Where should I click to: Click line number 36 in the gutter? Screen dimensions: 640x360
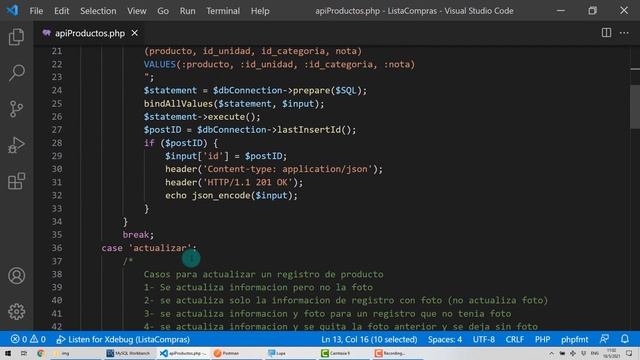[57, 248]
